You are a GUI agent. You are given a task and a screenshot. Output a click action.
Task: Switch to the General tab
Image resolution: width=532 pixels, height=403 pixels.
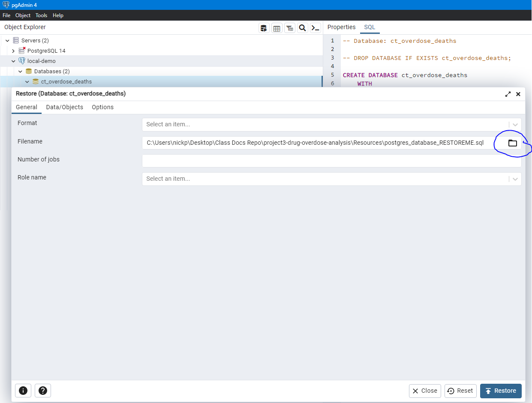pos(27,107)
